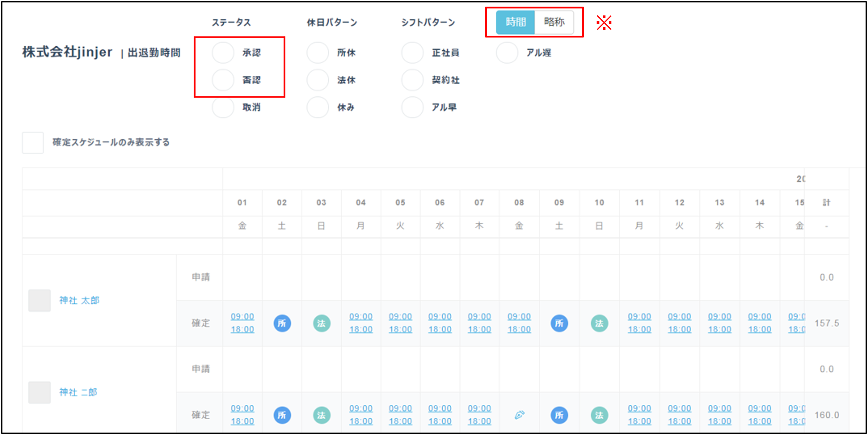Choose the 正社員 shift pattern option
This screenshot has width=868, height=435.
[413, 53]
